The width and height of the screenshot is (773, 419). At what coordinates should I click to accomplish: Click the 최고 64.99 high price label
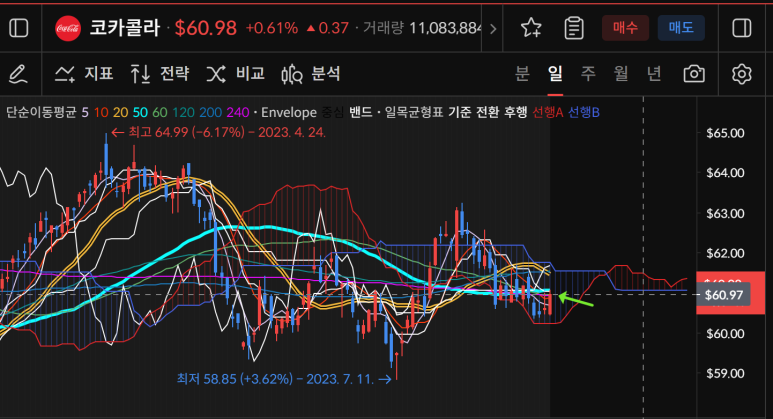(x=218, y=133)
